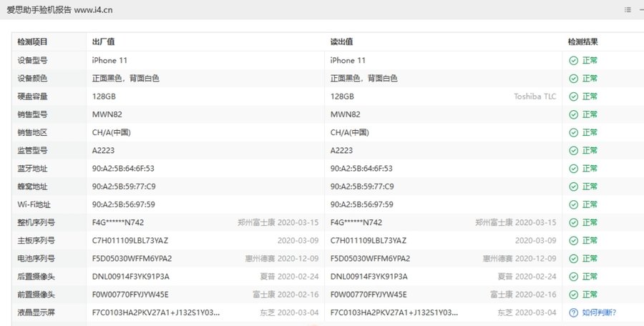
Task: Click the factory Wi-Fi address 90:A2:5B:56:97:59
Action: point(123,204)
